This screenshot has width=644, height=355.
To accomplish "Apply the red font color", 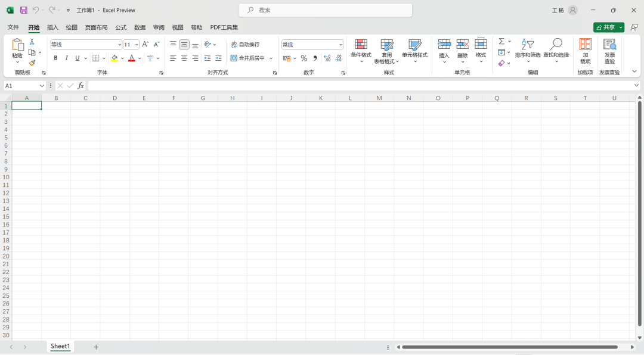I will [x=132, y=58].
